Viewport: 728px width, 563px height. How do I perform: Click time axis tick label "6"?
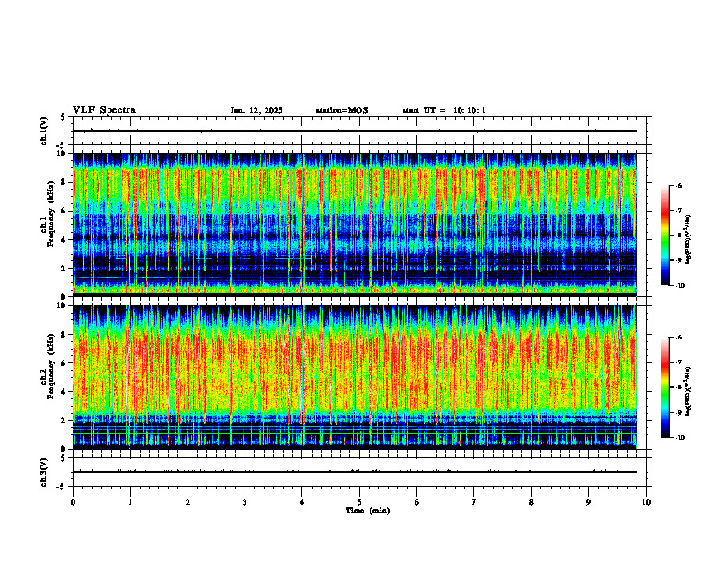(417, 502)
